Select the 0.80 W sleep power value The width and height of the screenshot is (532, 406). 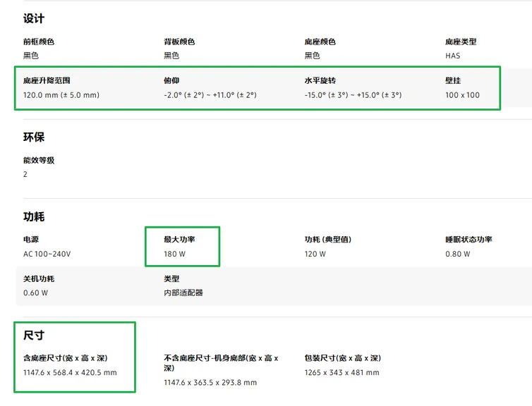pos(458,254)
